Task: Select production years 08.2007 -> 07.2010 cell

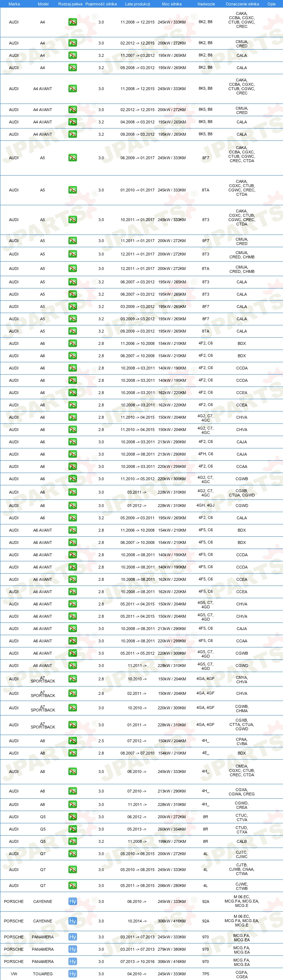Action: [137, 753]
